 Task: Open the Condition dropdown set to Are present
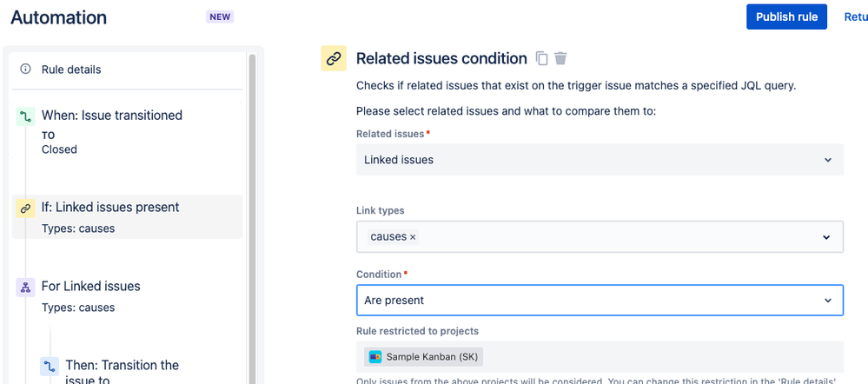(600, 301)
